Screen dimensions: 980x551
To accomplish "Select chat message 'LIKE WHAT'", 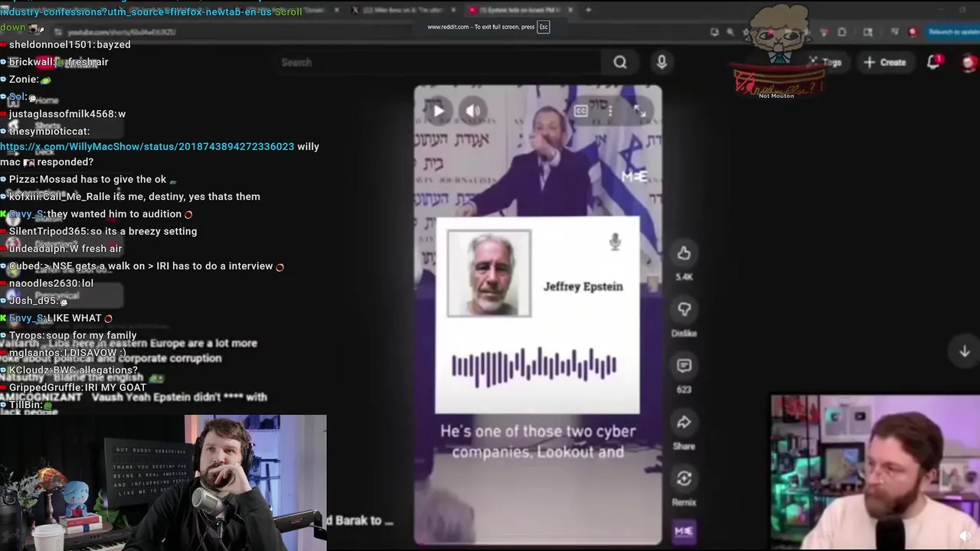I will click(74, 318).
